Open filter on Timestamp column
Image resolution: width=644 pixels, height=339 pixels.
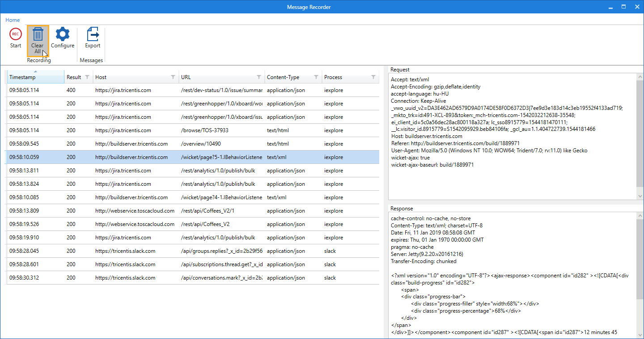point(59,77)
